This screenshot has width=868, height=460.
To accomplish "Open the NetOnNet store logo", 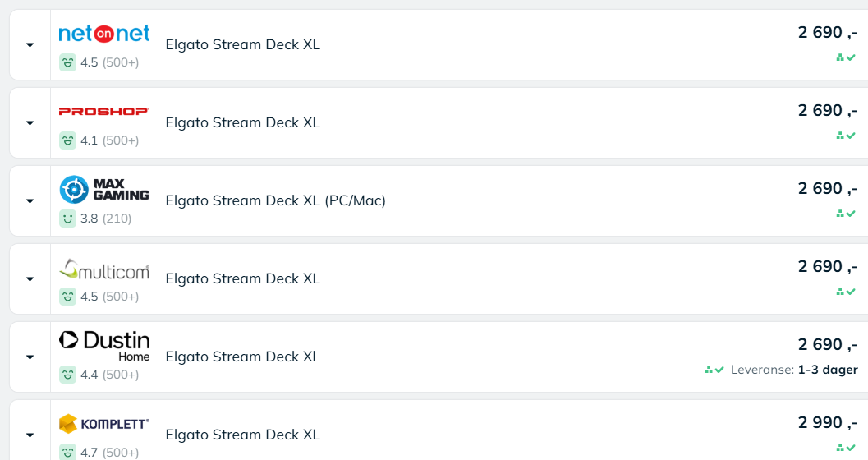I will pos(104,34).
